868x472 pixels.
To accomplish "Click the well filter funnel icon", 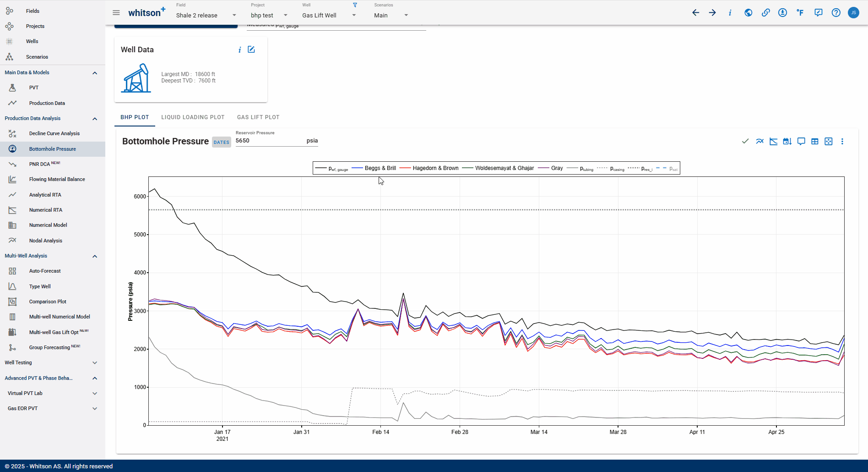I will pos(355,5).
